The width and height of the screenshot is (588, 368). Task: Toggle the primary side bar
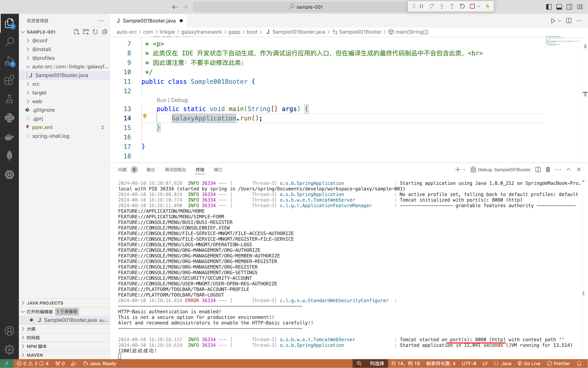[549, 7]
